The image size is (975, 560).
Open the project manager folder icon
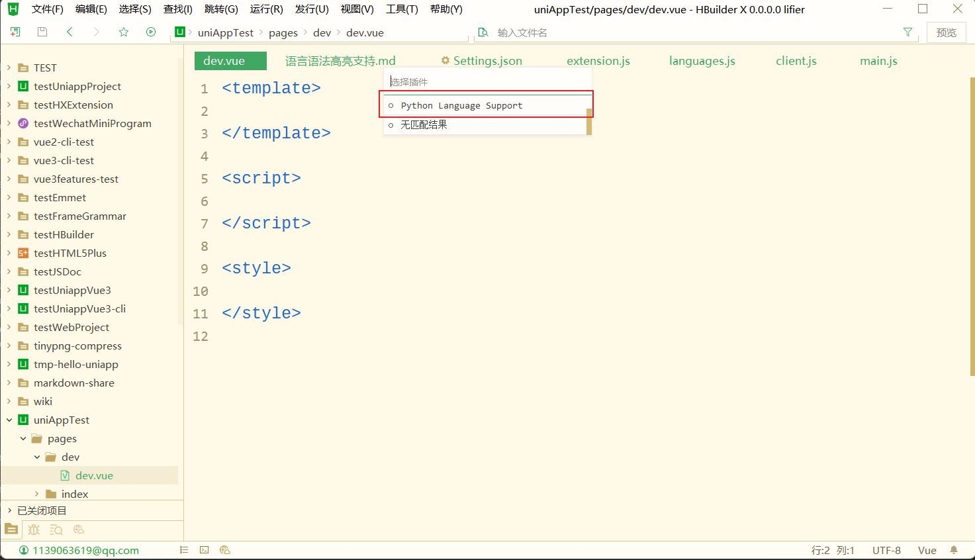pos(11,530)
